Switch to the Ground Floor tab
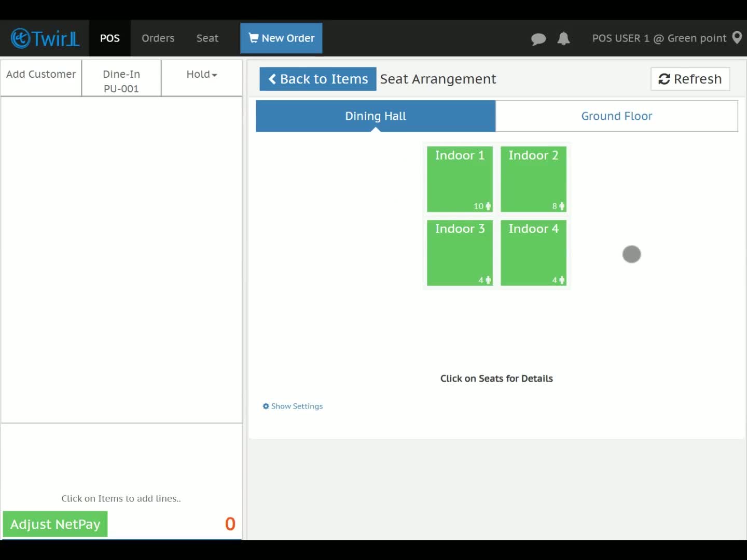Image resolution: width=747 pixels, height=560 pixels. point(617,116)
